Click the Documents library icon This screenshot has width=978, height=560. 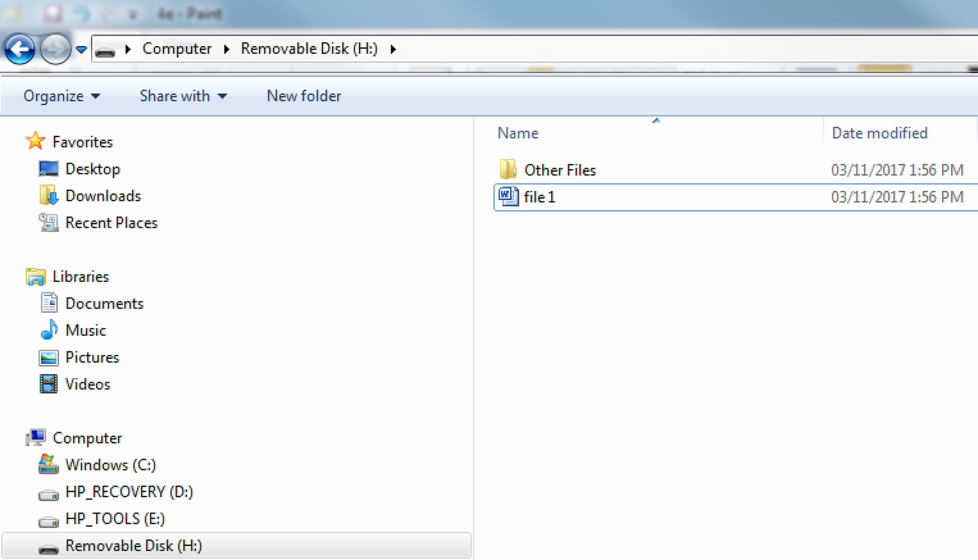(49, 303)
